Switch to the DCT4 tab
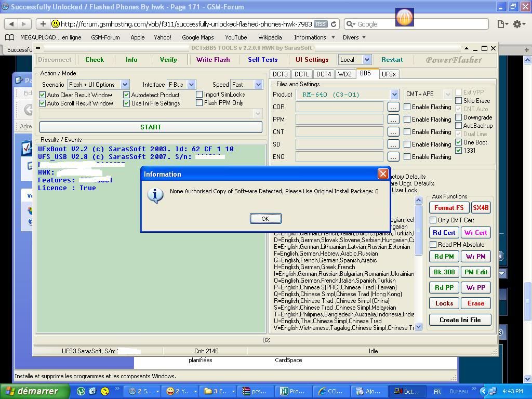 point(324,74)
